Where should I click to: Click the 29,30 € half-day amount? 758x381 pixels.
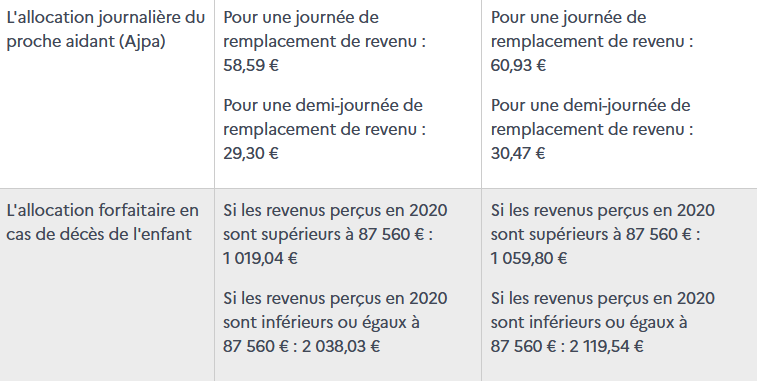point(251,153)
